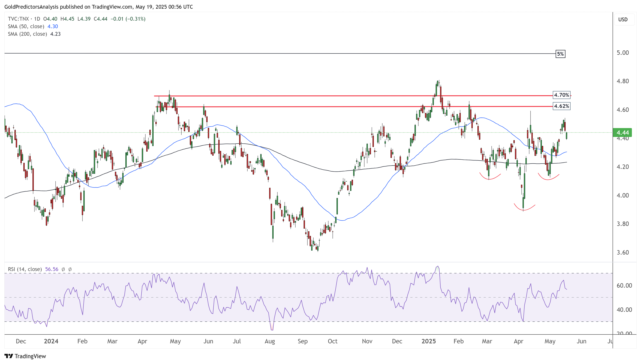
Task: Select the SMA (50, close) legend
Action: click(x=26, y=26)
